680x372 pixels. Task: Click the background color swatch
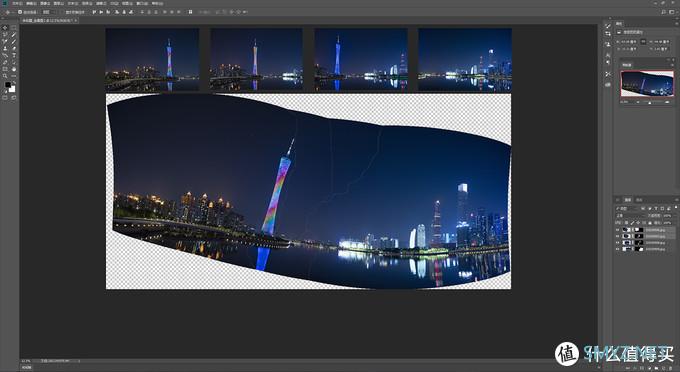13,90
